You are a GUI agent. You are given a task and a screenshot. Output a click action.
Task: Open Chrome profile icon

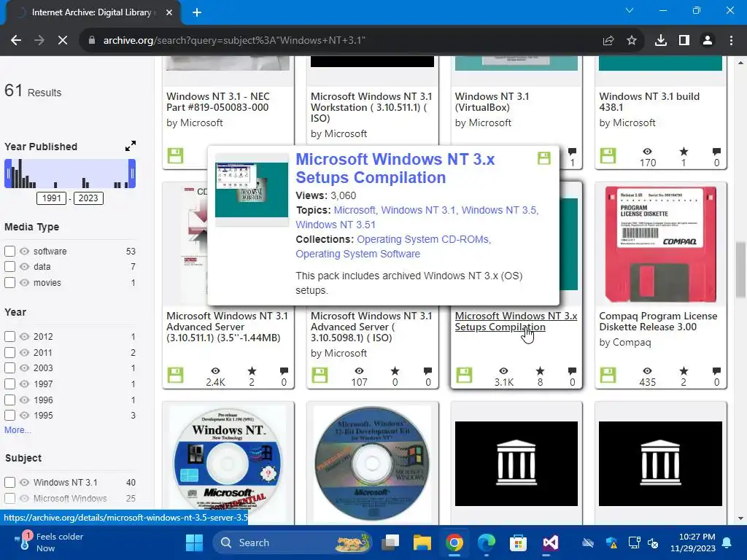[x=708, y=41]
